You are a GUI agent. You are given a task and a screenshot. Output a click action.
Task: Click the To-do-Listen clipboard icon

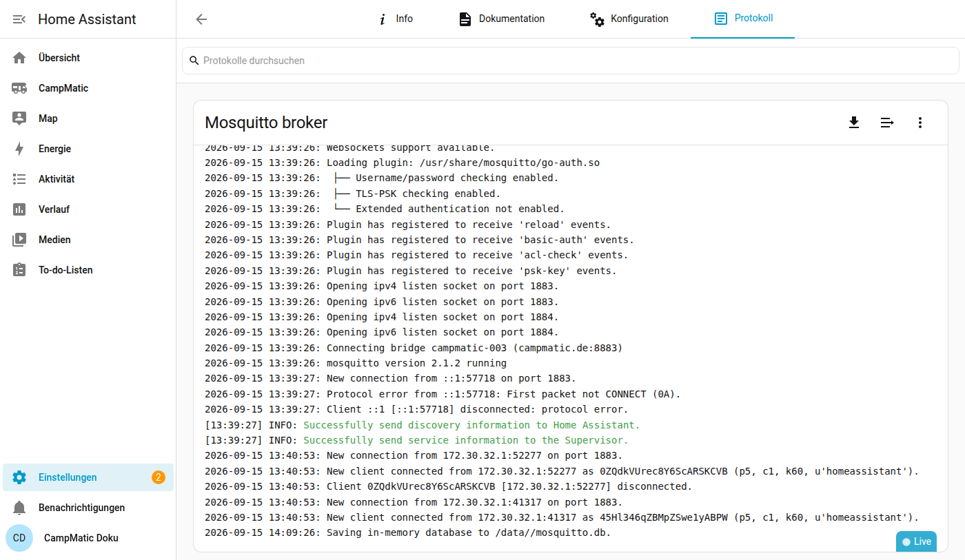19,270
